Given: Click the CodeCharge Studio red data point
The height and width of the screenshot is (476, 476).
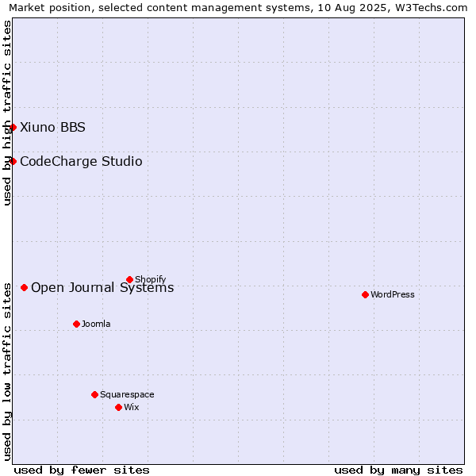Looking at the screenshot, I should [x=13, y=161].
